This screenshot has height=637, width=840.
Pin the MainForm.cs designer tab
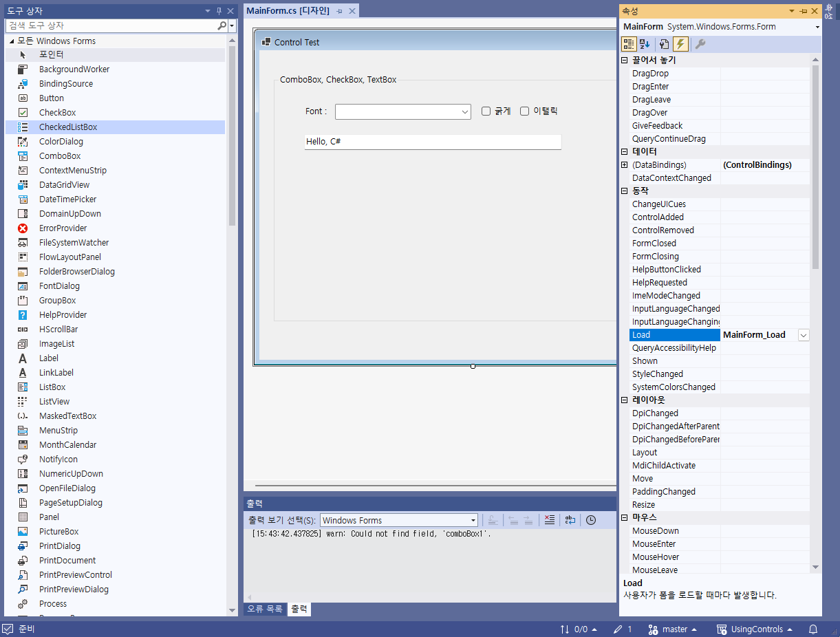tap(339, 11)
